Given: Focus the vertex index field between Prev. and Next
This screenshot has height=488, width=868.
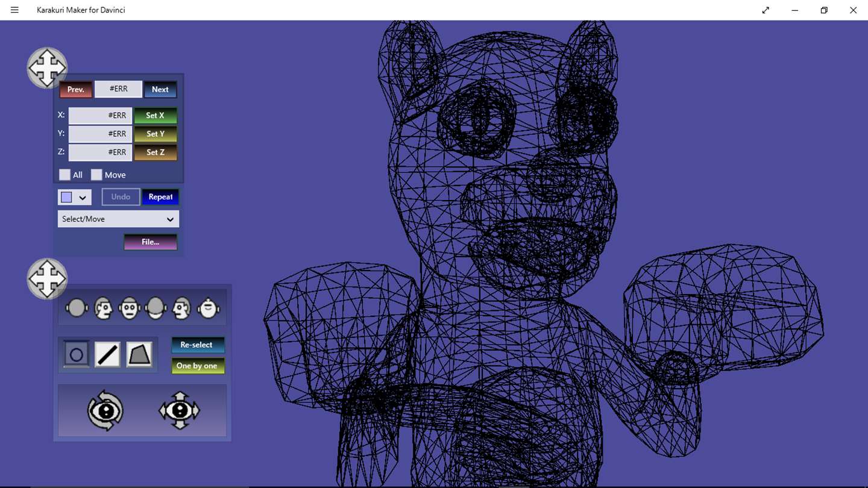Looking at the screenshot, I should (118, 89).
